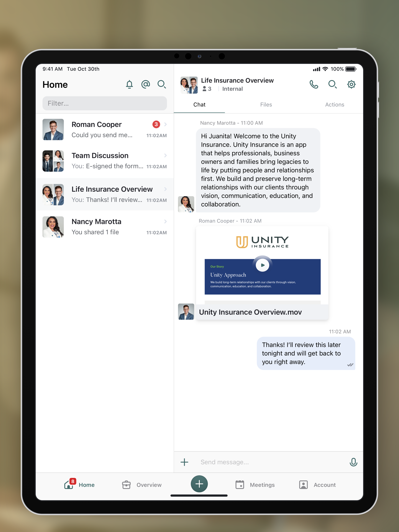Screen dimensions: 399x532
Task: Tap 'You: E-signed the form...' preview
Action: (107, 166)
